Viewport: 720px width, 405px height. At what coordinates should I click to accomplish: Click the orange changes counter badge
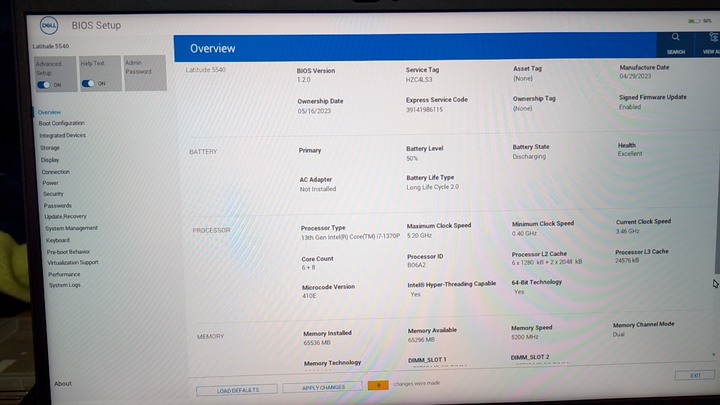pos(378,385)
